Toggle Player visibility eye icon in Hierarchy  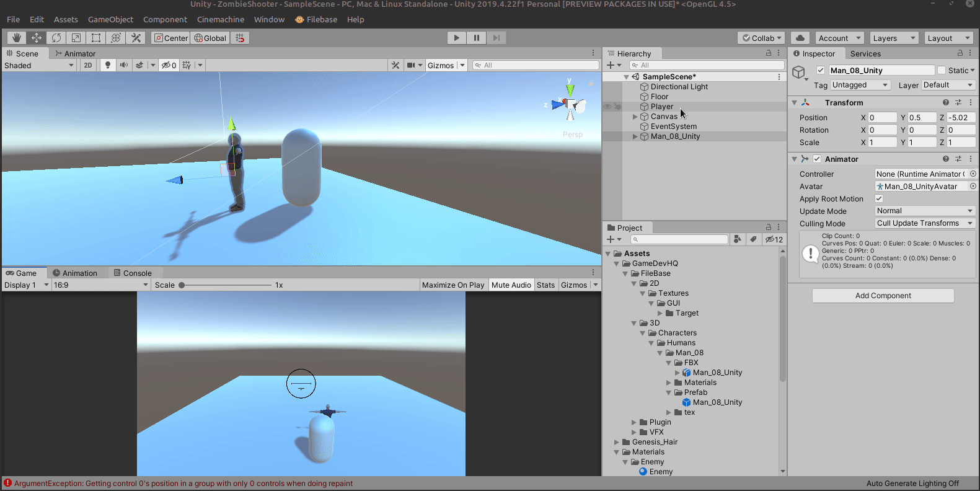click(x=607, y=107)
